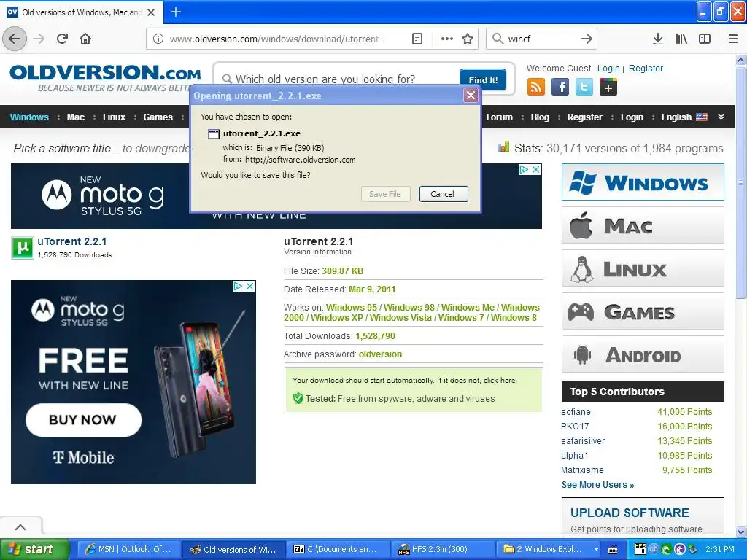Click the uTorrent 2.2.1 title link
This screenshot has height=560, width=747.
point(72,241)
